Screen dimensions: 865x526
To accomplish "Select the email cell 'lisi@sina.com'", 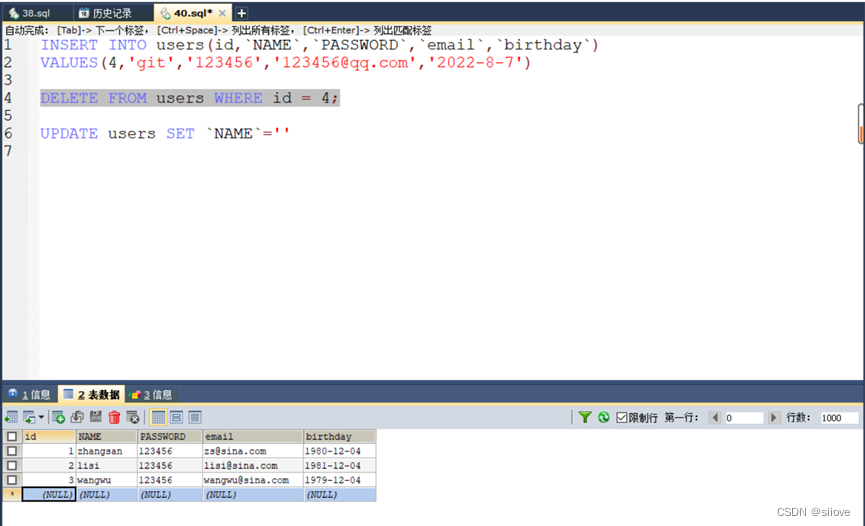I will (x=253, y=465).
